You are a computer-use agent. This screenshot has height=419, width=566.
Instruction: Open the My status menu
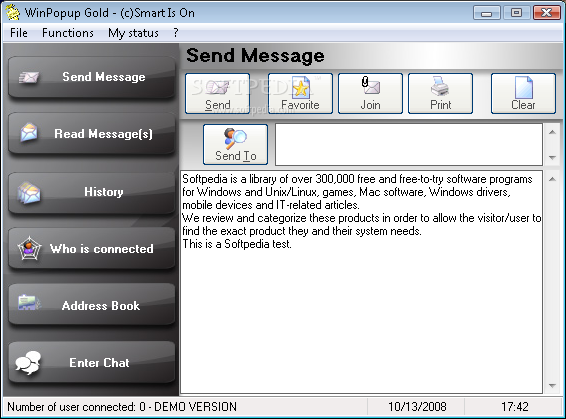tap(133, 33)
